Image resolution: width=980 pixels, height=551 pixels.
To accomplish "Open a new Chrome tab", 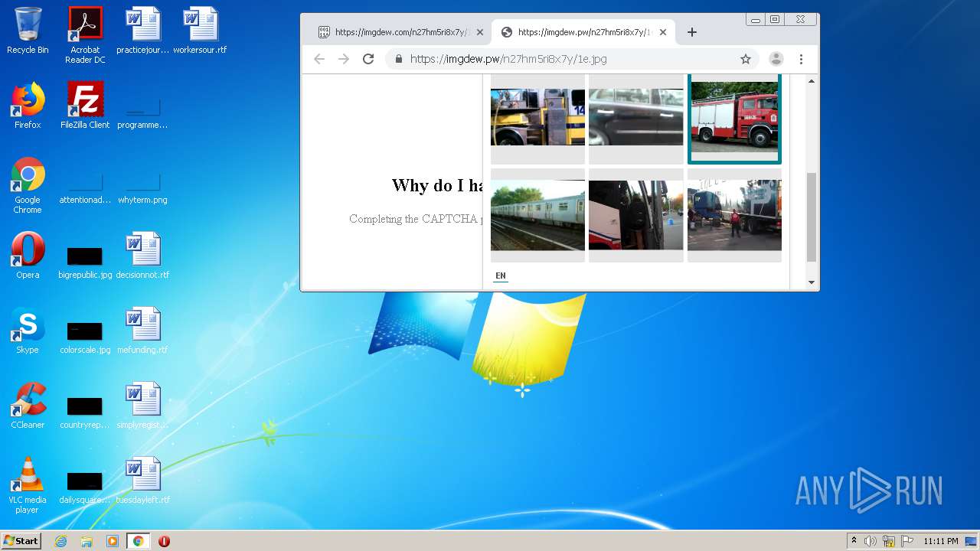I will 692,32.
